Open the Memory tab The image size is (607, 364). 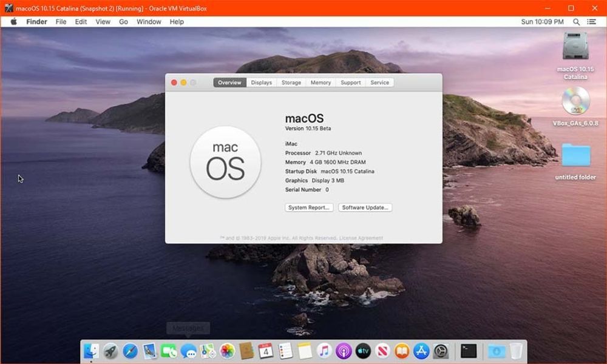320,83
